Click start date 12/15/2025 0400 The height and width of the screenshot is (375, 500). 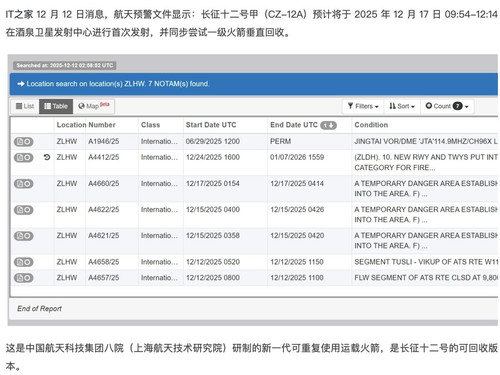click(x=213, y=209)
